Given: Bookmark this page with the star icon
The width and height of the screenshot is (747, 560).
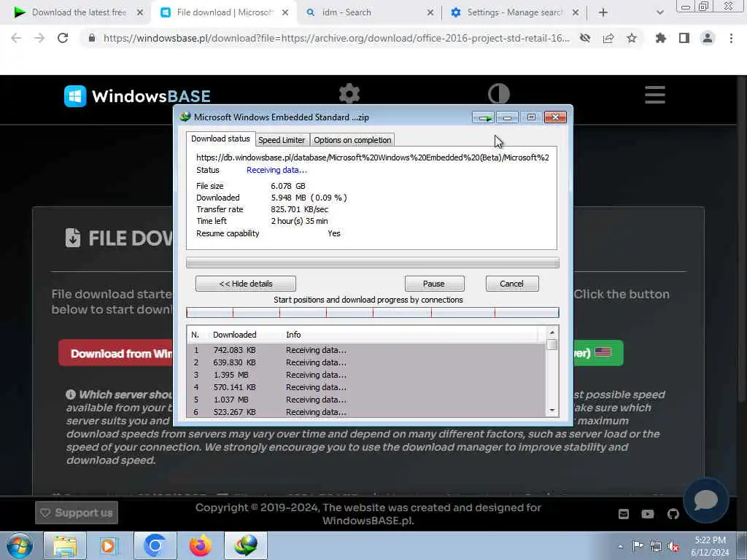Looking at the screenshot, I should (632, 38).
